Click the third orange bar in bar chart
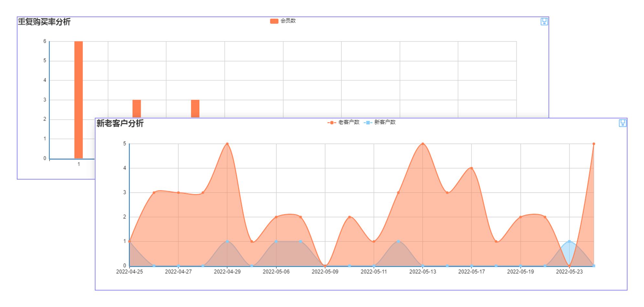This screenshot has height=307, width=644. [x=195, y=108]
